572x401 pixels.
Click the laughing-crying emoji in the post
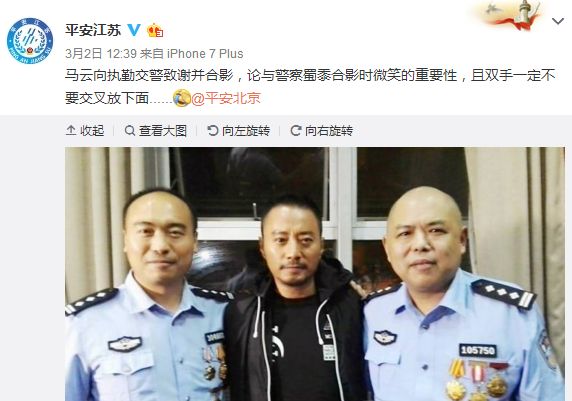coord(182,98)
